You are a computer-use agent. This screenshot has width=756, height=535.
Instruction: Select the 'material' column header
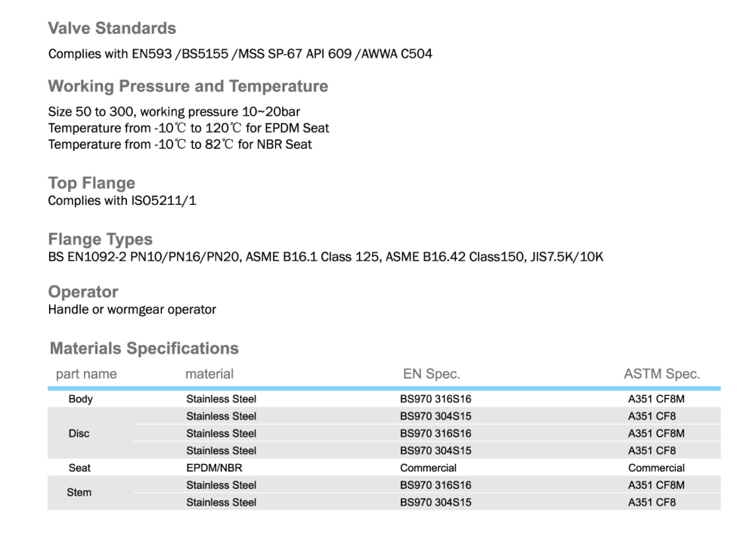coord(209,374)
